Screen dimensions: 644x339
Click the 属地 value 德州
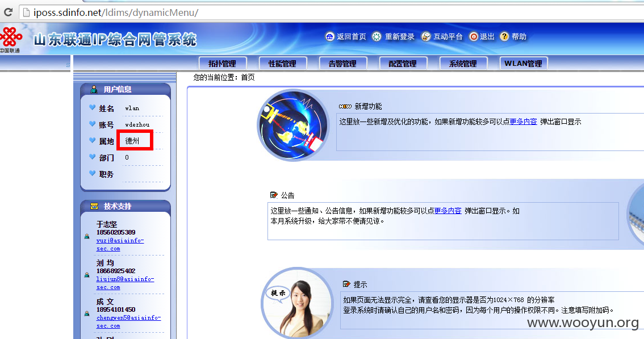point(132,141)
